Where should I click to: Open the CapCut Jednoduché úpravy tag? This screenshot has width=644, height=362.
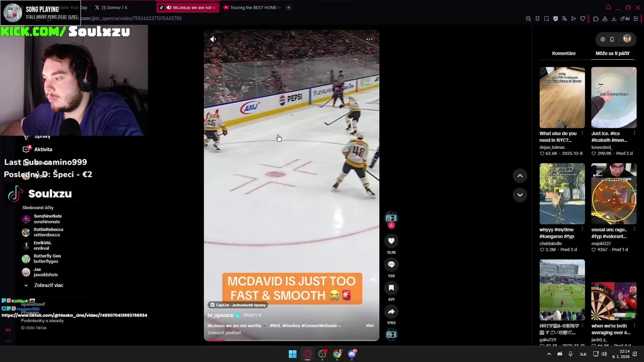(238, 305)
